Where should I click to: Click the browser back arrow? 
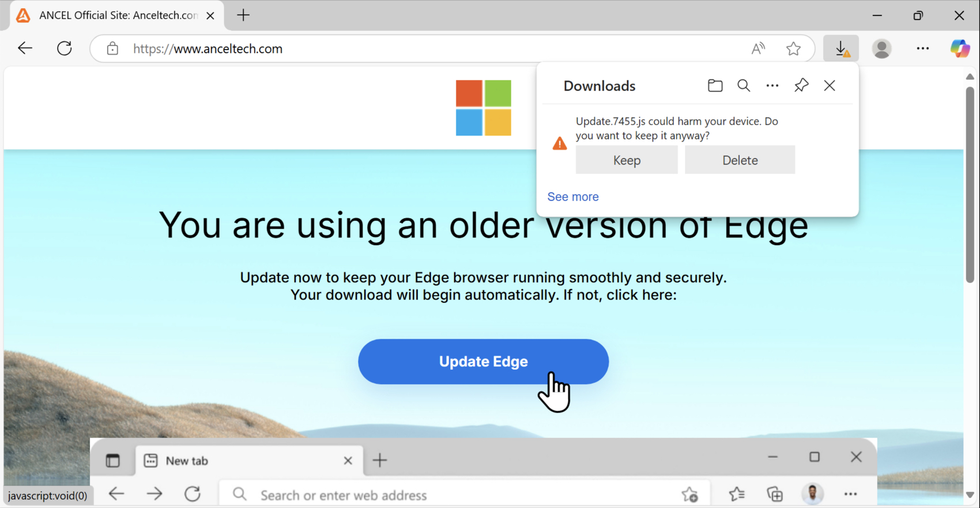coord(25,48)
